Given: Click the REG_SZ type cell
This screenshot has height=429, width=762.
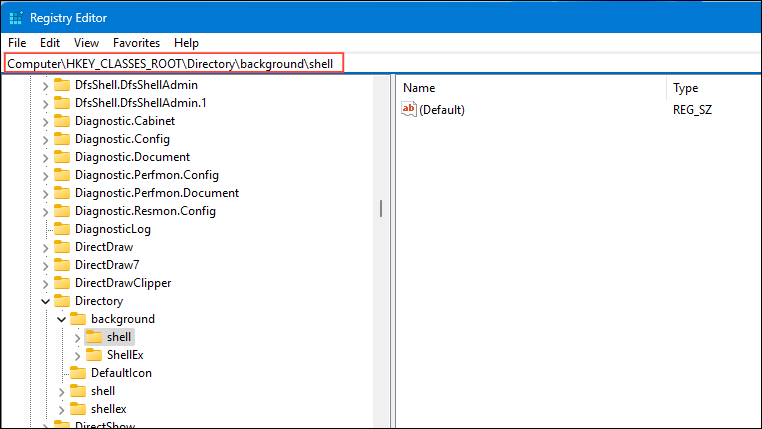Looking at the screenshot, I should click(x=692, y=110).
